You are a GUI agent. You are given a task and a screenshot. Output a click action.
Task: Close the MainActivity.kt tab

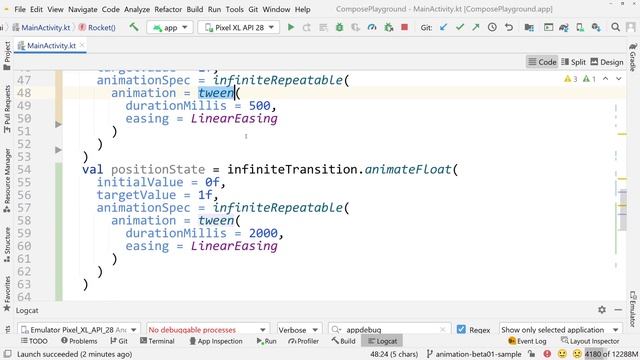82,45
